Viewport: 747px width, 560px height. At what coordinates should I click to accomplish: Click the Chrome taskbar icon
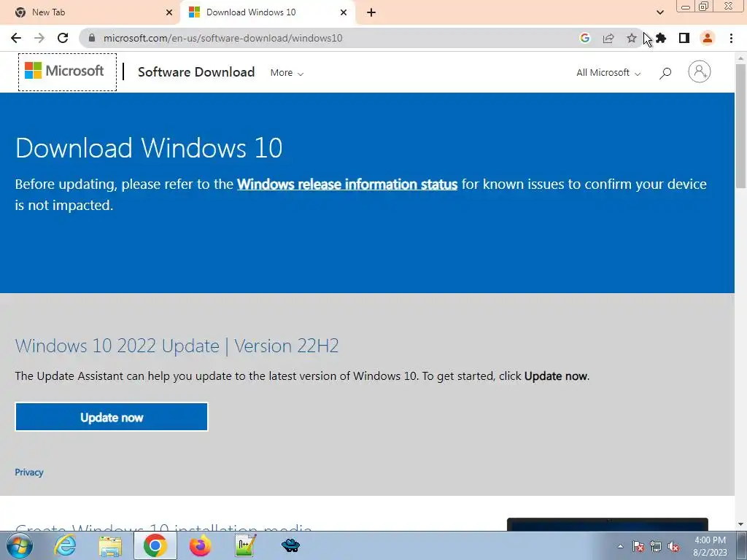[155, 545]
